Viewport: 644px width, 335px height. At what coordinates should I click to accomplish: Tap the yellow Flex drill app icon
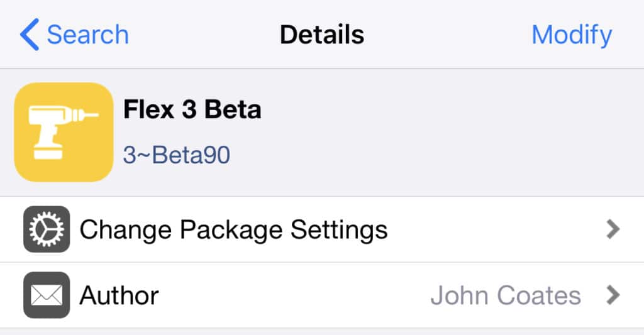pyautogui.click(x=64, y=132)
